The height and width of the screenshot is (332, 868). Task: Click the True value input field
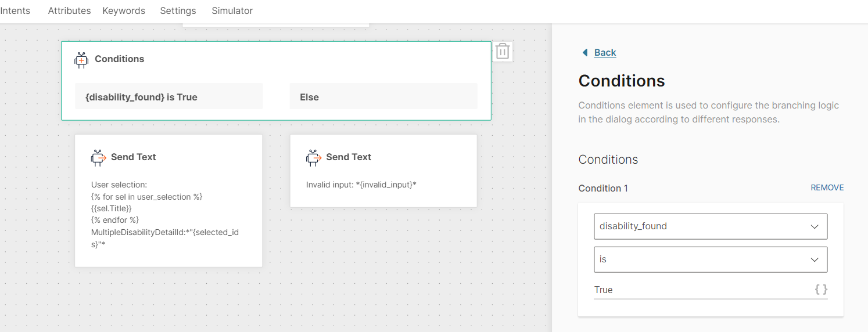(x=697, y=290)
